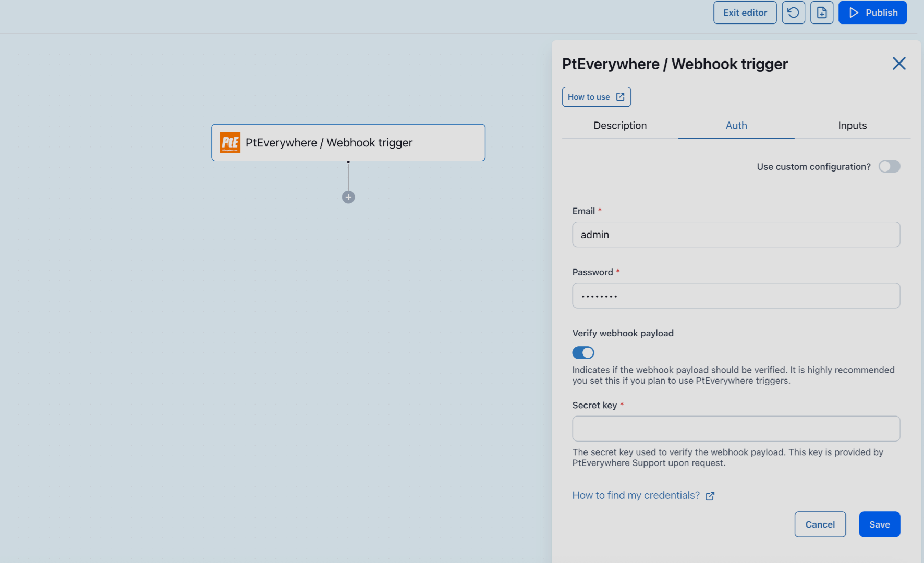Open the Inputs tab
Viewport: 924px width, 563px height.
click(x=852, y=125)
